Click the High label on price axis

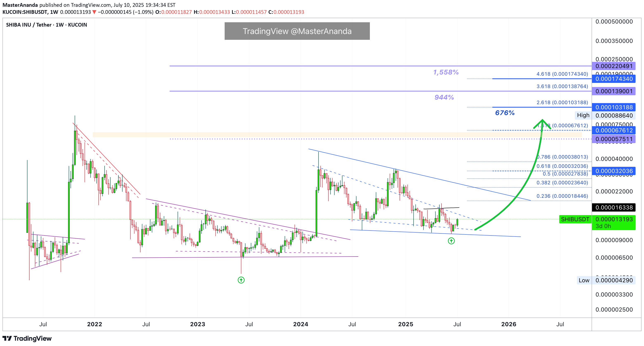[583, 115]
